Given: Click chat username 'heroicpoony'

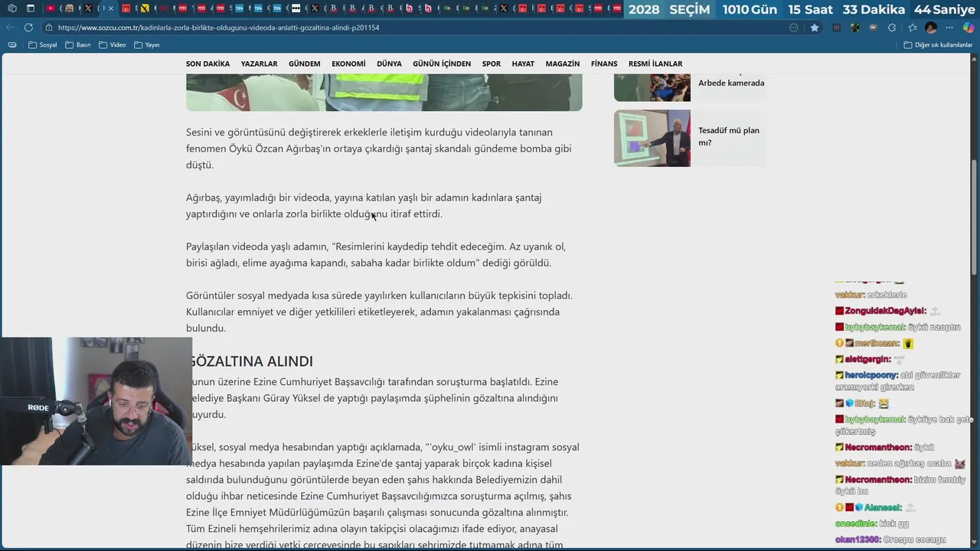Looking at the screenshot, I should (x=872, y=375).
